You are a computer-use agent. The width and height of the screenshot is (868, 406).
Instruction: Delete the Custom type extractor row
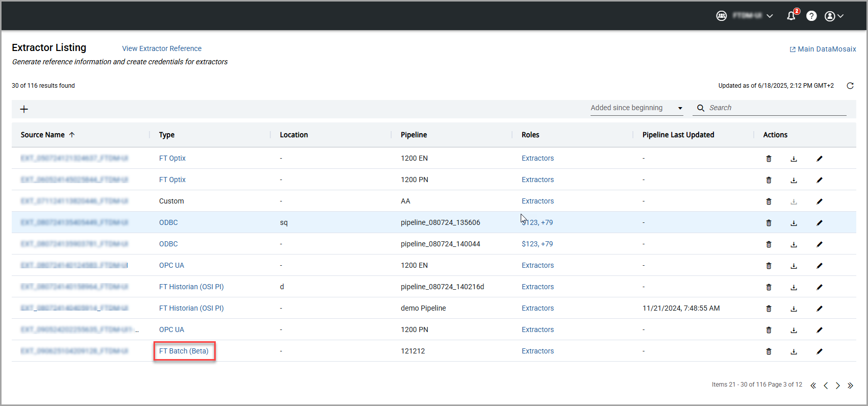pos(769,201)
